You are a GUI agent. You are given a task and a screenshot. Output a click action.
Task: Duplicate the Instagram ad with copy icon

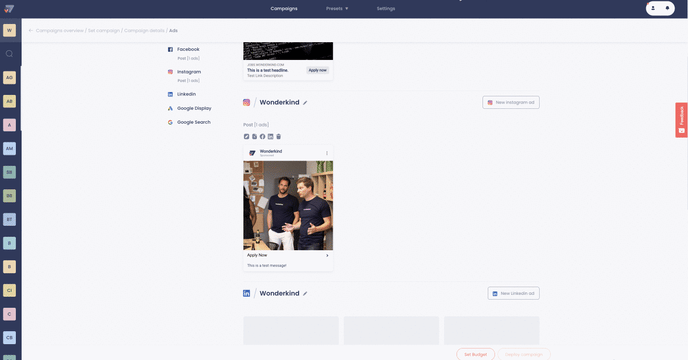pos(254,137)
